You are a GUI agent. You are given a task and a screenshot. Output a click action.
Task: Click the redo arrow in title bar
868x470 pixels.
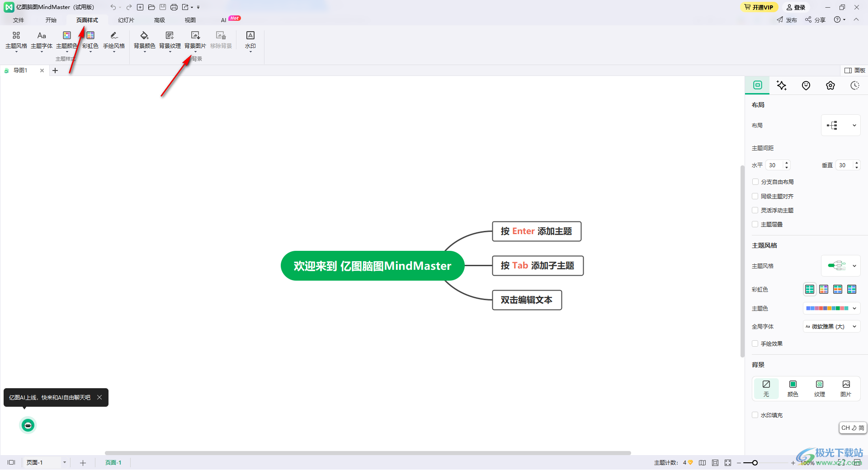(129, 7)
